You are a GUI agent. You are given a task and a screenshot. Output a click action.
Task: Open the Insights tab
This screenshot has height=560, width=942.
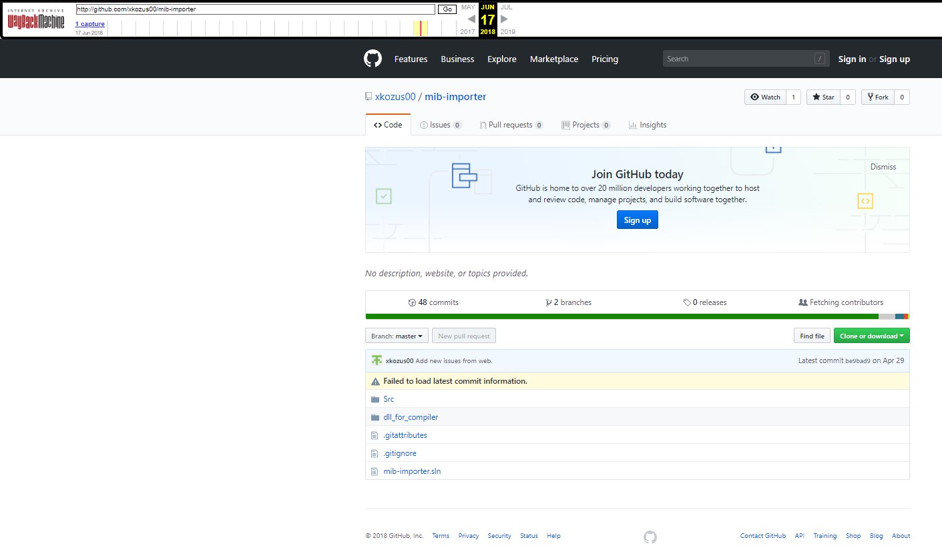pyautogui.click(x=648, y=125)
